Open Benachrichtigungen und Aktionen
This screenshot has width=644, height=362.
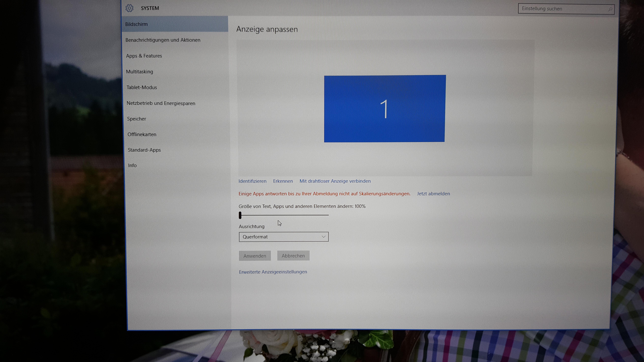[x=163, y=40]
